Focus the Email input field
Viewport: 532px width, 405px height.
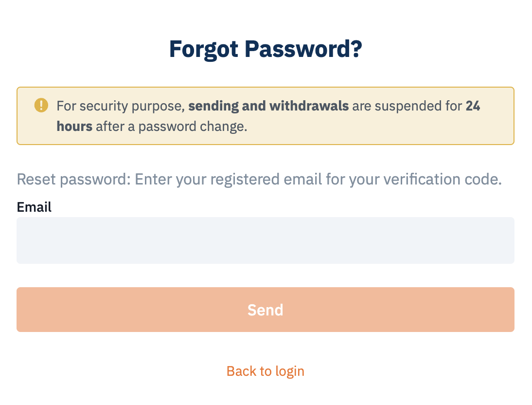pyautogui.click(x=266, y=240)
